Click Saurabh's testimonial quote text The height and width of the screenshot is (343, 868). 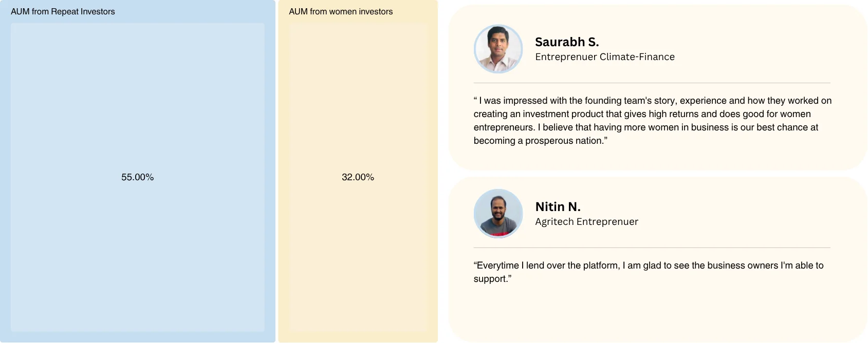pyautogui.click(x=652, y=121)
